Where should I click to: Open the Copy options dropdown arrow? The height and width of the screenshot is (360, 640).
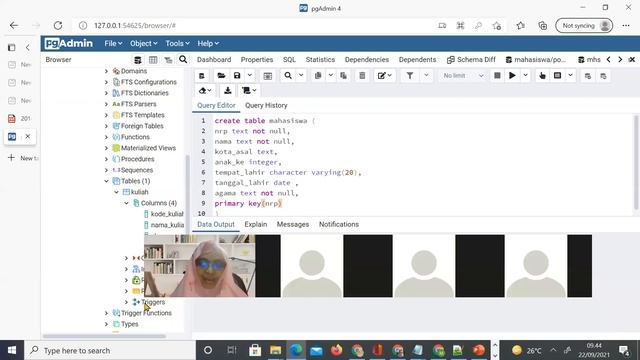pos(331,76)
